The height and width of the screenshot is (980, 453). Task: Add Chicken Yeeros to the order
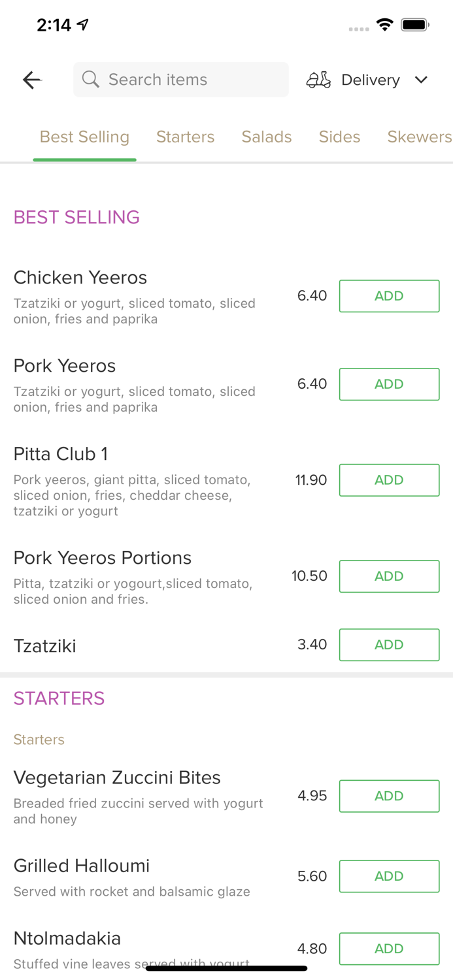pyautogui.click(x=389, y=296)
